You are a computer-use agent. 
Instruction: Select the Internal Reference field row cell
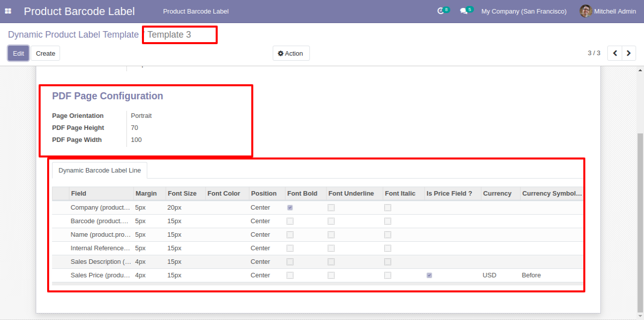tap(101, 248)
